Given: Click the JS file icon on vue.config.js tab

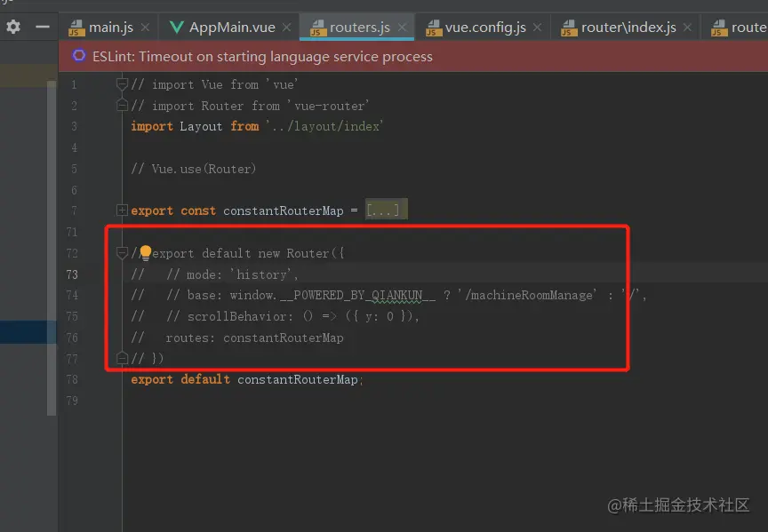Looking at the screenshot, I should click(x=434, y=28).
